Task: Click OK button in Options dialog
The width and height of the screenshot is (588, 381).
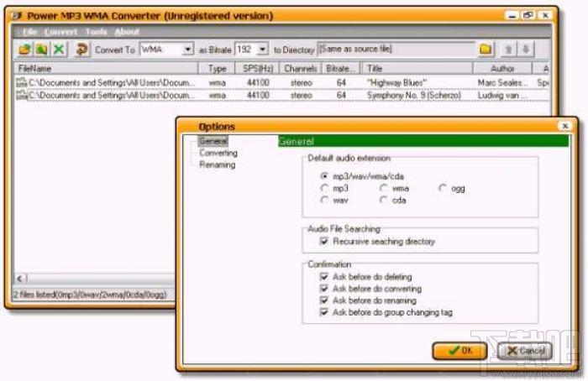Action: (x=459, y=351)
